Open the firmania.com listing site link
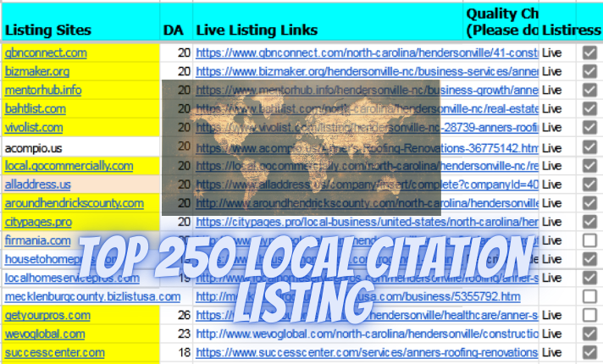Image resolution: width=603 pixels, height=364 pixels. (x=37, y=240)
